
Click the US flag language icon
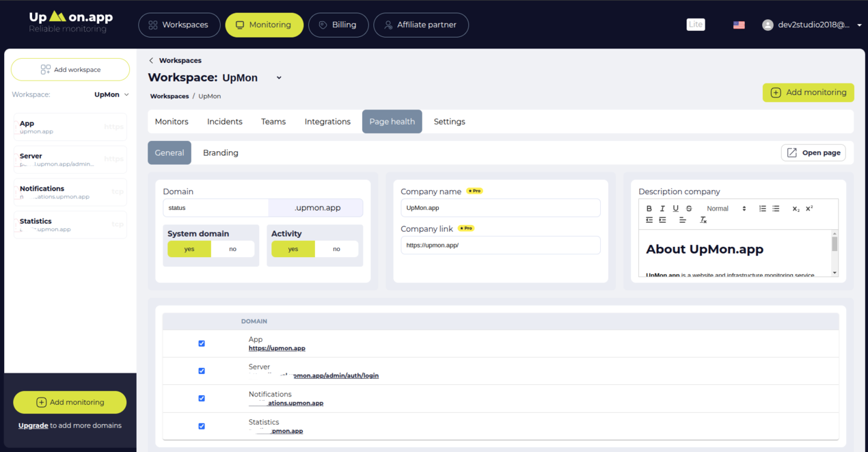pyautogui.click(x=739, y=25)
